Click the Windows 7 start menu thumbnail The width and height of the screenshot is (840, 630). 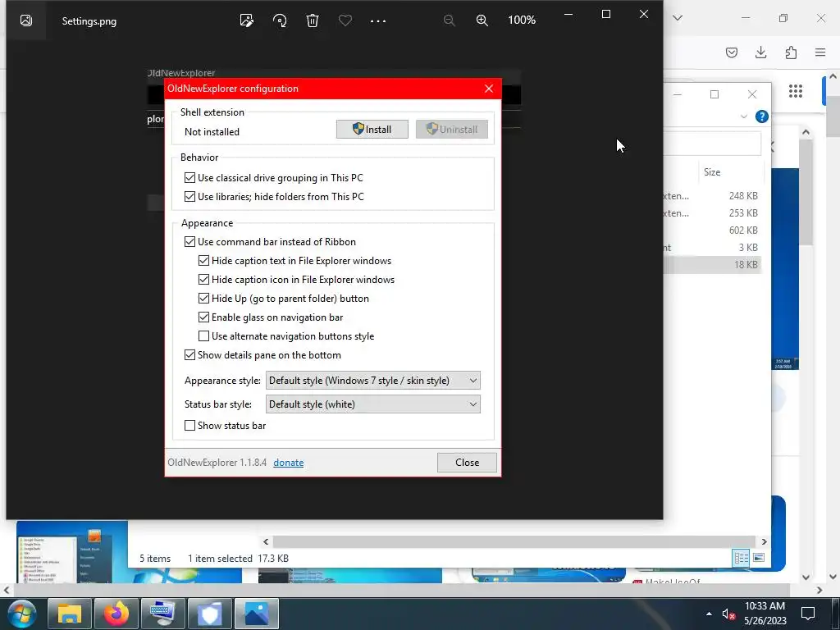pos(72,552)
